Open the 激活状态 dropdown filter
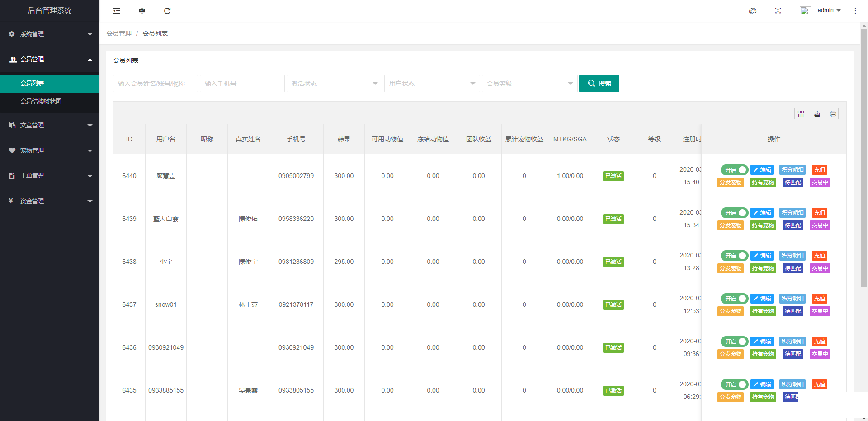 click(334, 84)
